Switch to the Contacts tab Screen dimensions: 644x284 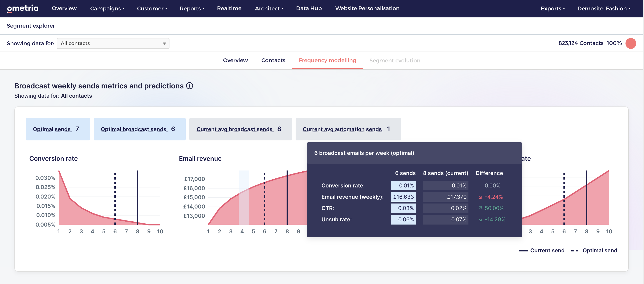coord(273,60)
